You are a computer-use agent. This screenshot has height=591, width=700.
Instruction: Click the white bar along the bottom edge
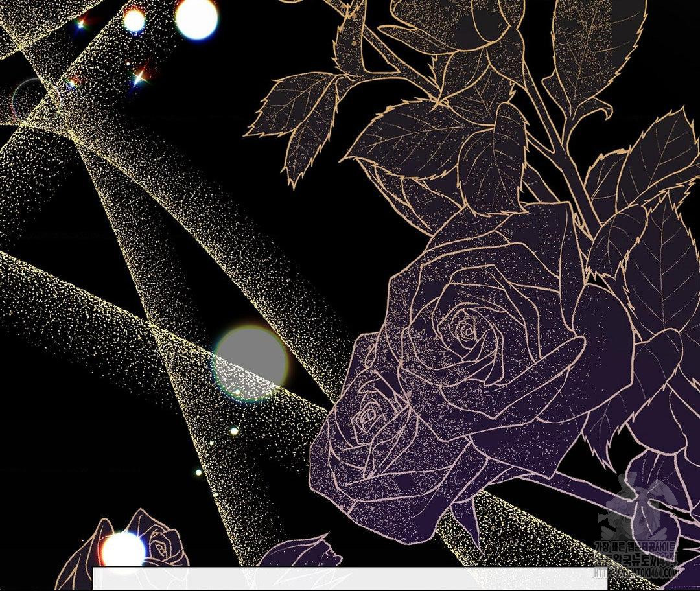pos(350,579)
